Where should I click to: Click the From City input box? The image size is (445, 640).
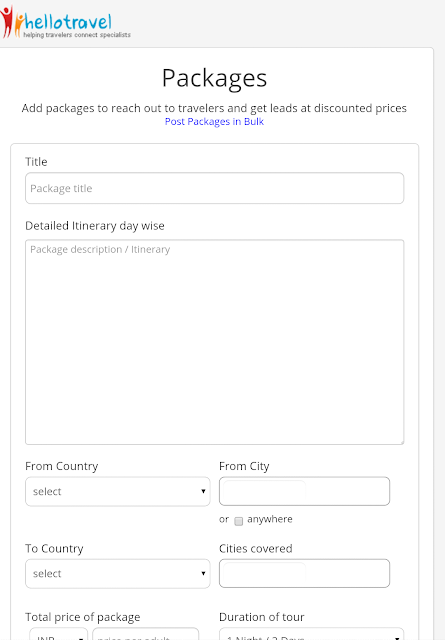pos(305,491)
